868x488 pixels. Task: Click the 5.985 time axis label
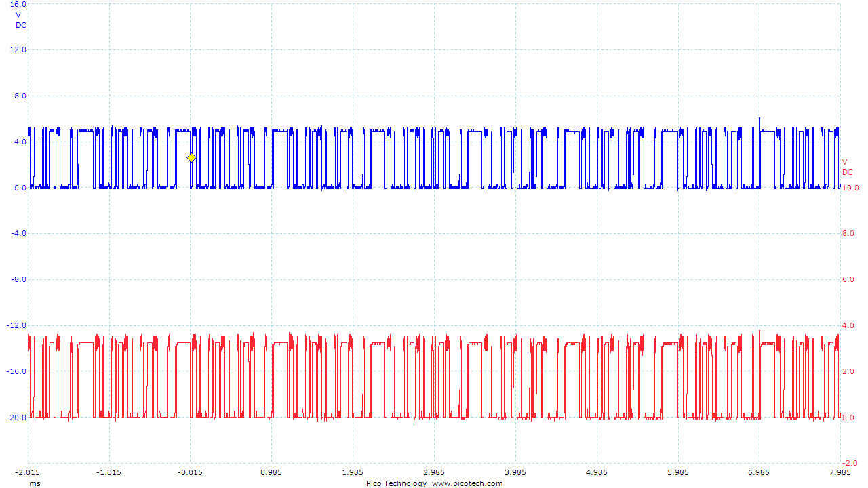pos(678,472)
